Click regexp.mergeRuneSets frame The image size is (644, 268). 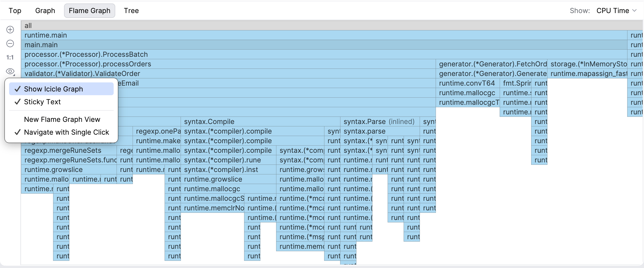69,150
